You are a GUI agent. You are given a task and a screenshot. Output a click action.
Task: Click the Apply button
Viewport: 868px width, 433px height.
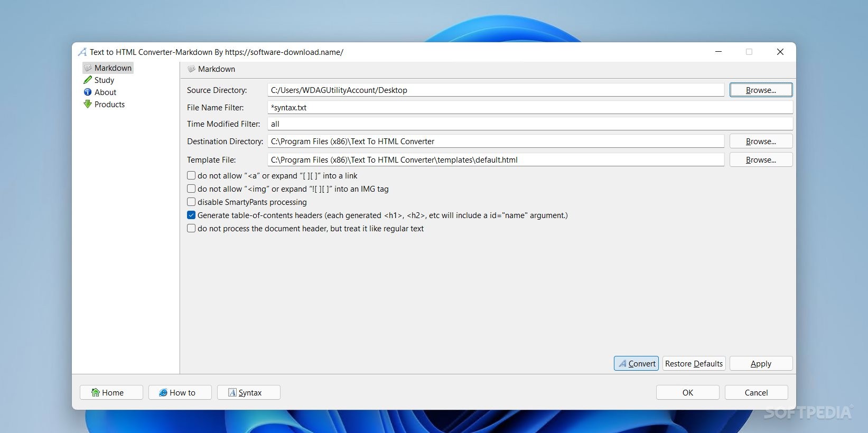[761, 363]
